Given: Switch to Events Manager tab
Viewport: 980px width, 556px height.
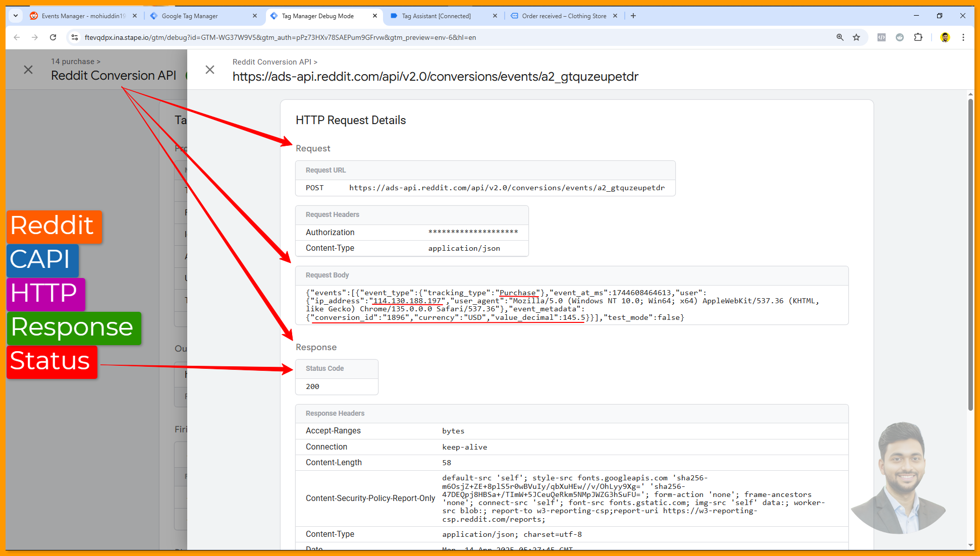Looking at the screenshot, I should point(81,16).
